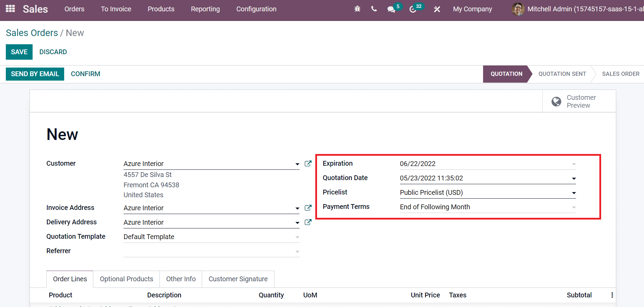
Task: Open the Quotation Date picker arrow
Action: pyautogui.click(x=574, y=179)
